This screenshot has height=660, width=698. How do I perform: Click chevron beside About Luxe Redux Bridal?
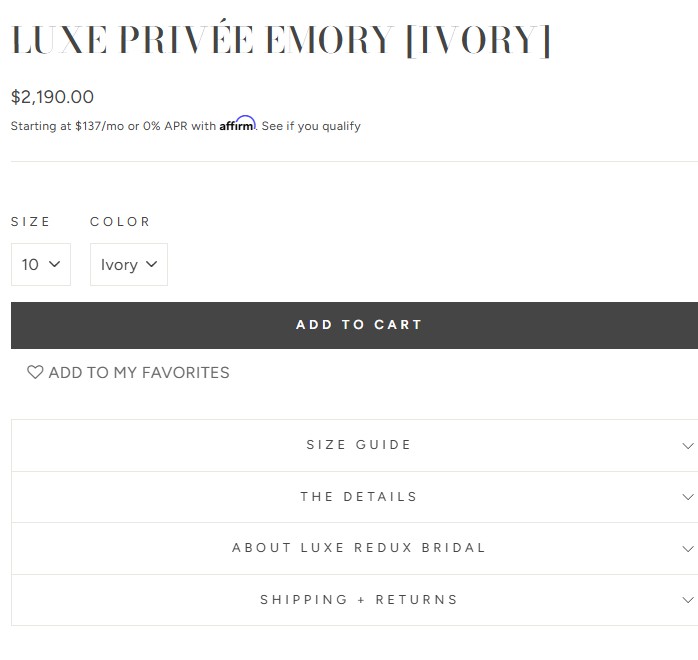(x=687, y=549)
